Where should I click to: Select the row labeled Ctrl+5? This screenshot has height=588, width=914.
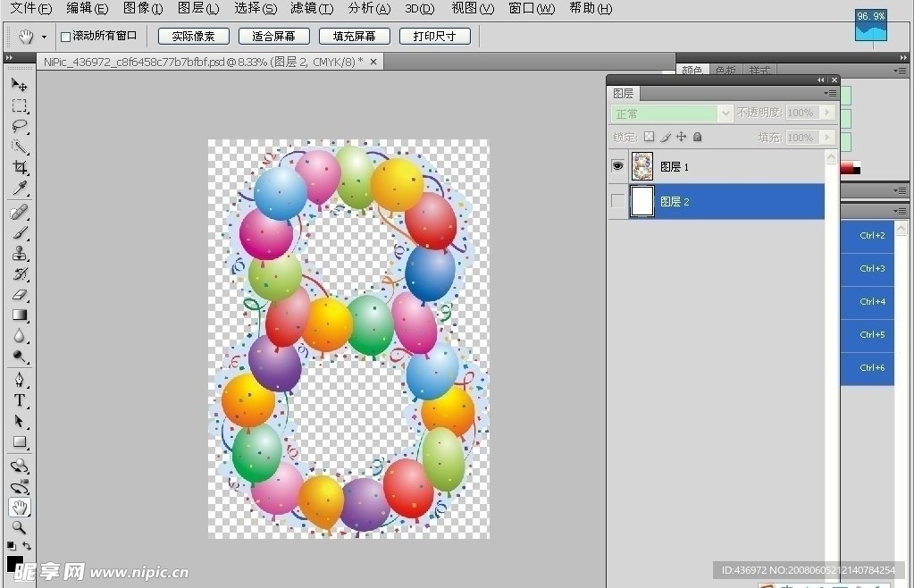(868, 335)
